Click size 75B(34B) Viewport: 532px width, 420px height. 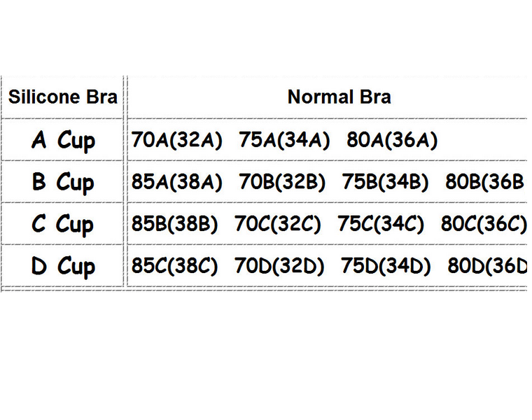point(385,182)
